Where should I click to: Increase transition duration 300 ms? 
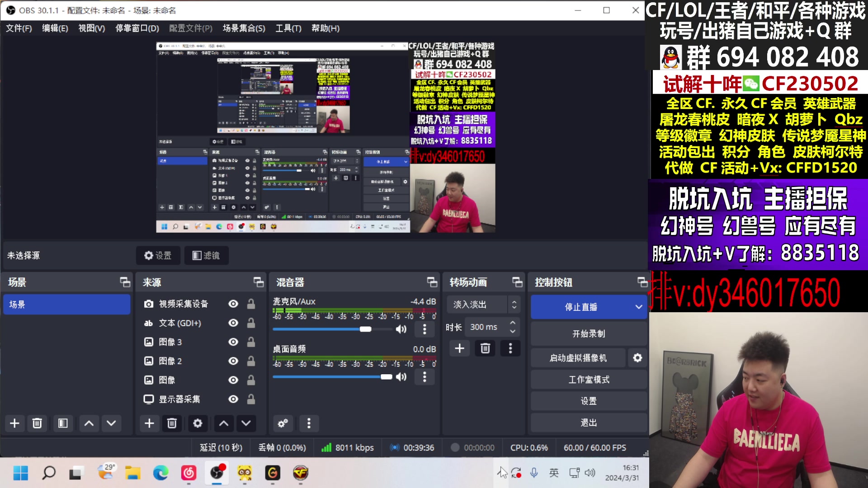(513, 323)
